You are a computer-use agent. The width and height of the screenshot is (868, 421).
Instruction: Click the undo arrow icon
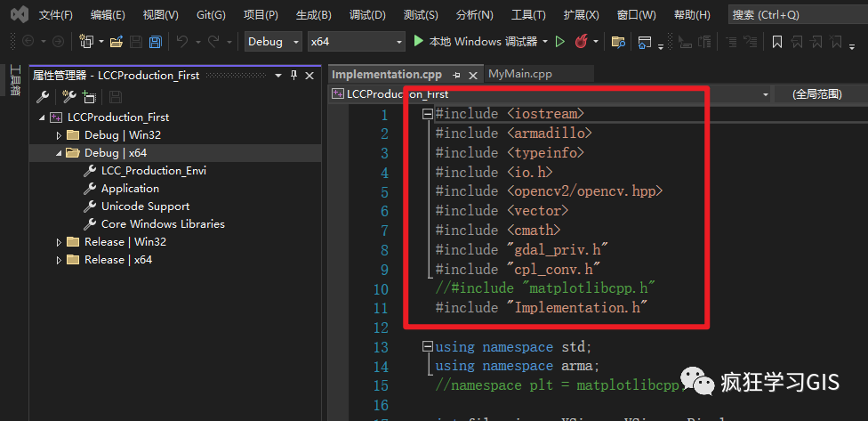point(182,42)
